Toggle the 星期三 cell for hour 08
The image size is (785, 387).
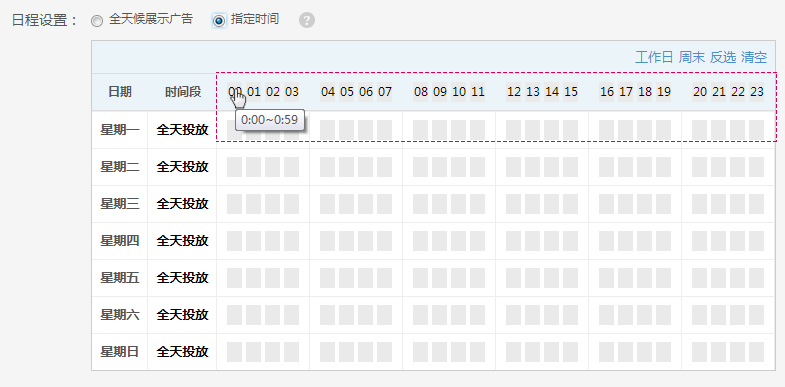[x=421, y=204]
